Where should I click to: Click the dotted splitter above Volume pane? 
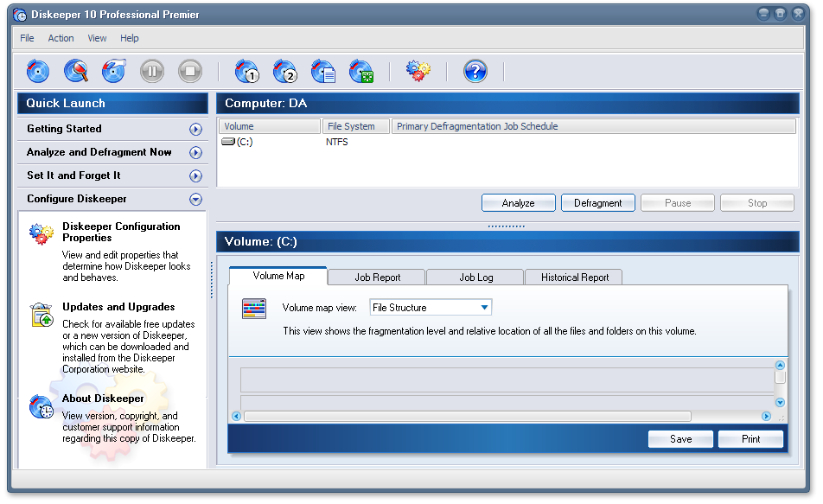click(x=506, y=226)
